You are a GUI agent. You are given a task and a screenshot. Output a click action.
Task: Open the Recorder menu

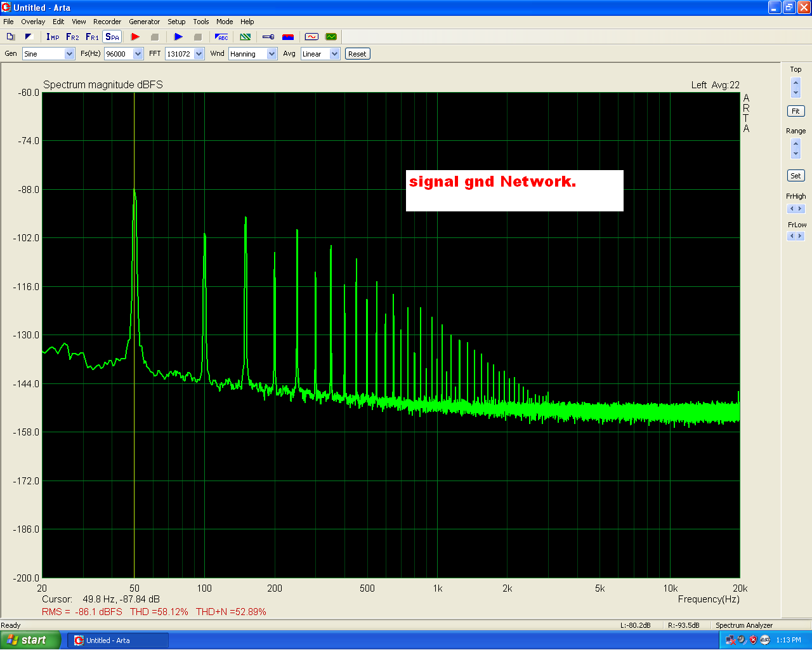point(107,22)
